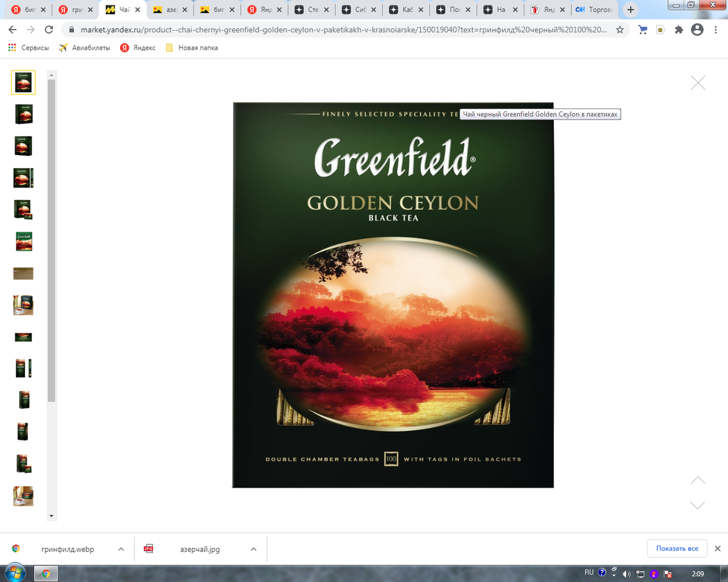The image size is (728, 582).
Task: Open the Сервисы apps shortcut
Action: pos(29,48)
